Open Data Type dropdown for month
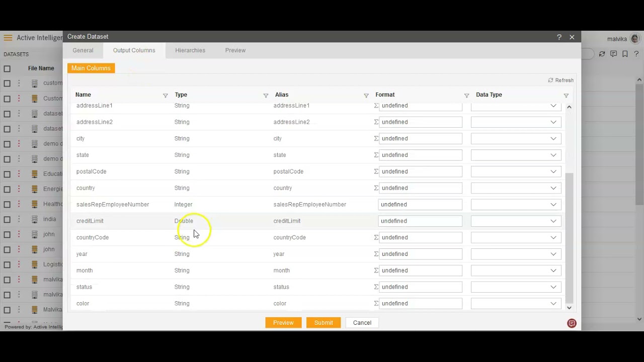Viewport: 644px width, 362px height. [x=516, y=270]
